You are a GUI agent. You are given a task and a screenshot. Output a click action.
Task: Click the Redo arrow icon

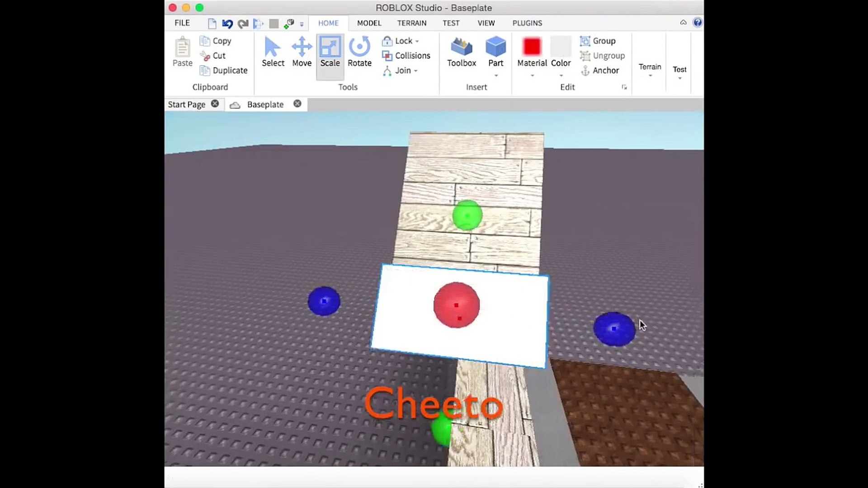click(243, 23)
